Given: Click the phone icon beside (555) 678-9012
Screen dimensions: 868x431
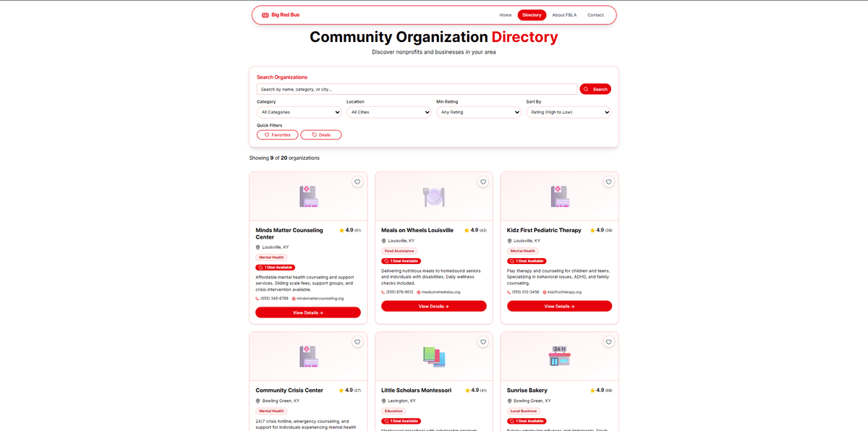Looking at the screenshot, I should [x=383, y=292].
